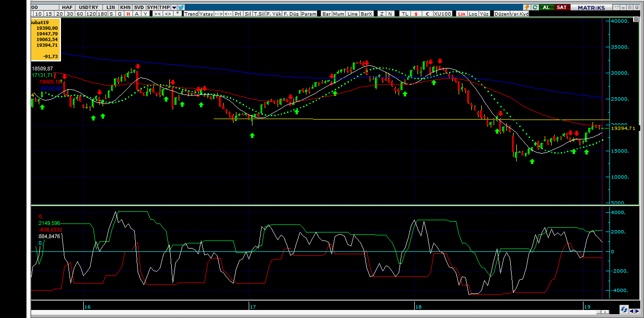This screenshot has height=318, width=644.
Task: Click the asterisk toolbar button
Action: (x=177, y=14)
